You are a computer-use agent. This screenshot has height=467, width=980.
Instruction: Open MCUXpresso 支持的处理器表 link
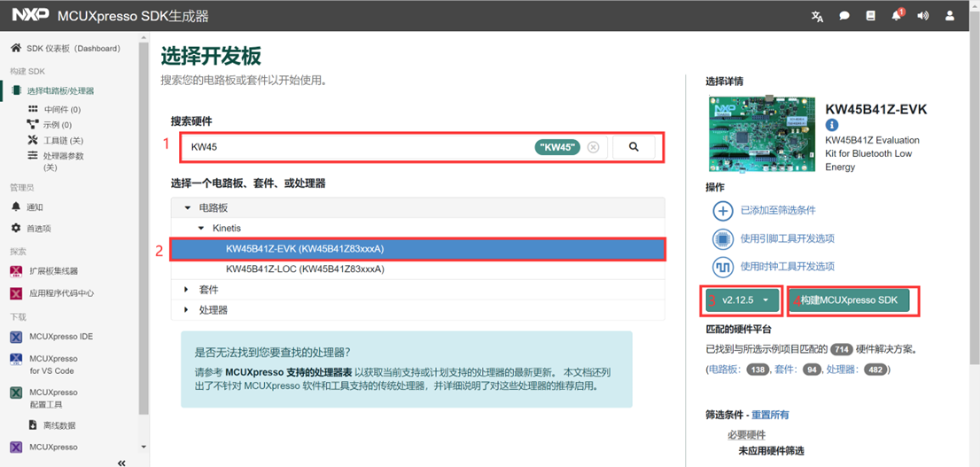point(290,371)
